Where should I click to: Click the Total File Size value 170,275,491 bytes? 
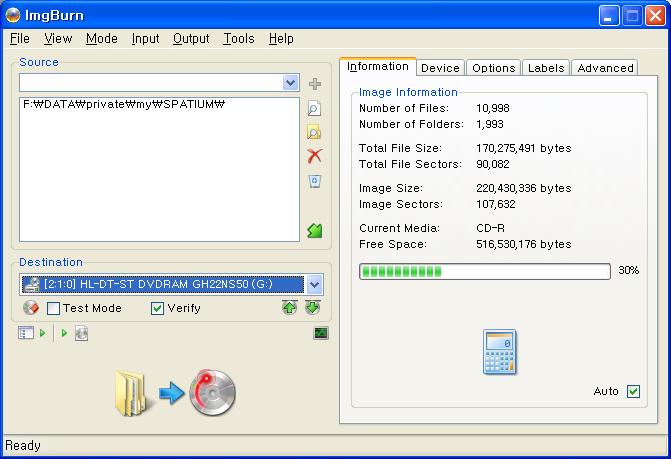(523, 148)
